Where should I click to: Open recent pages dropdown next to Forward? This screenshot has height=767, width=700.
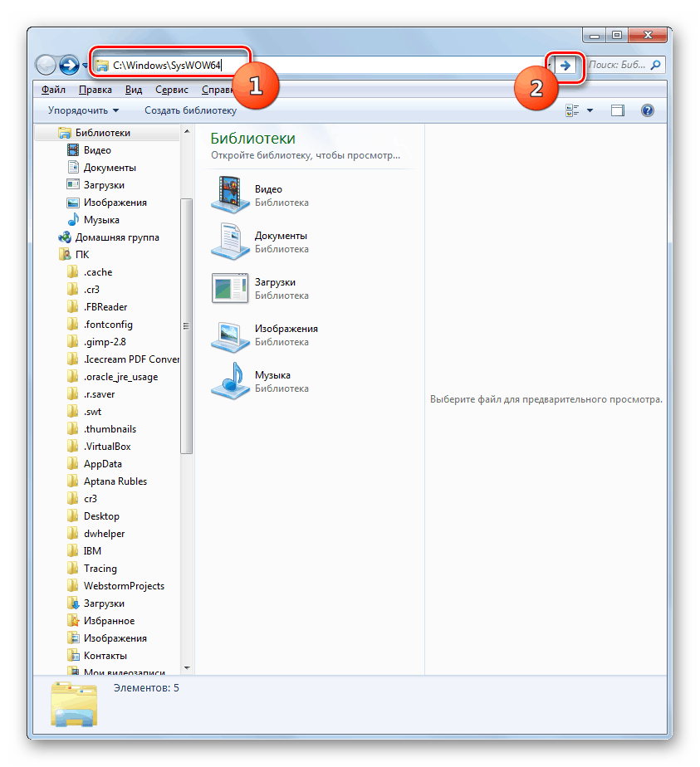(85, 66)
